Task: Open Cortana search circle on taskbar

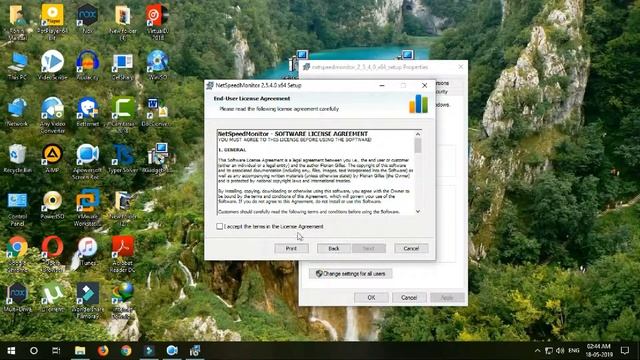Action: pyautogui.click(x=34, y=351)
